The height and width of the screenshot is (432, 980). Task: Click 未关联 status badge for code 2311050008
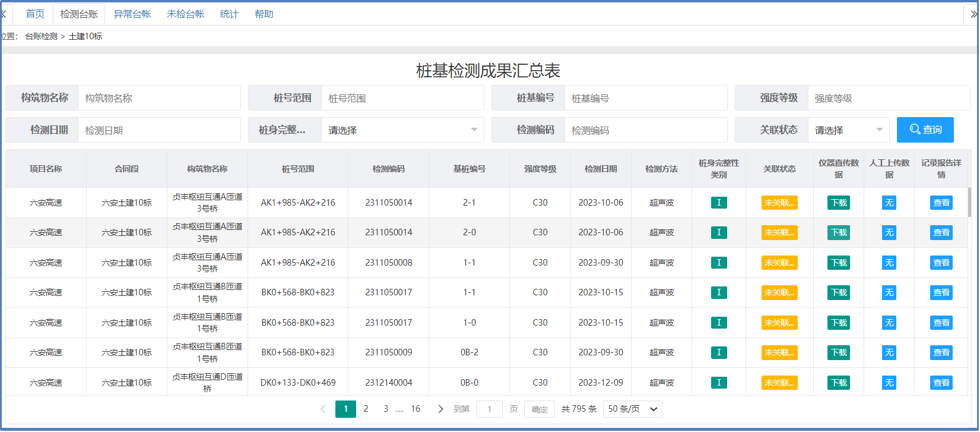pos(779,263)
